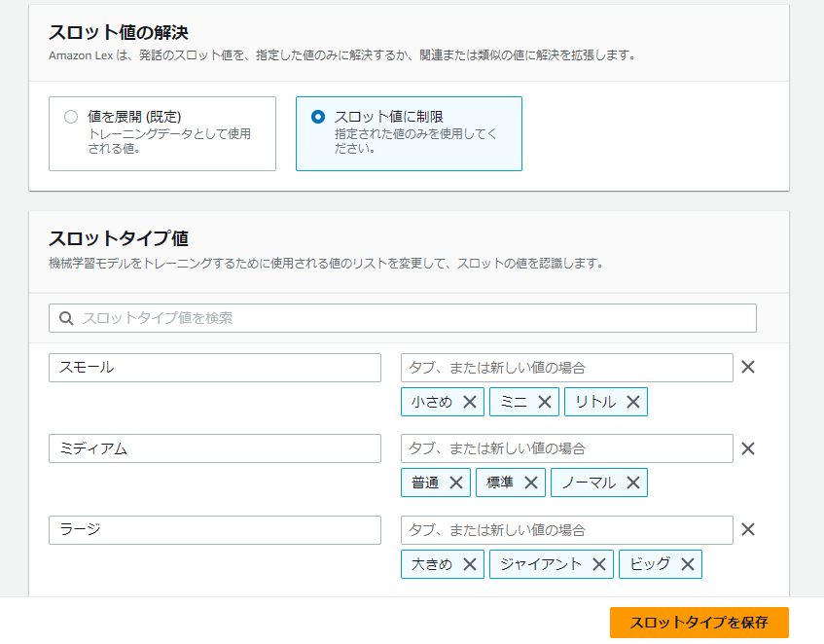Click the スモール value text field
This screenshot has width=824, height=644.
click(214, 367)
